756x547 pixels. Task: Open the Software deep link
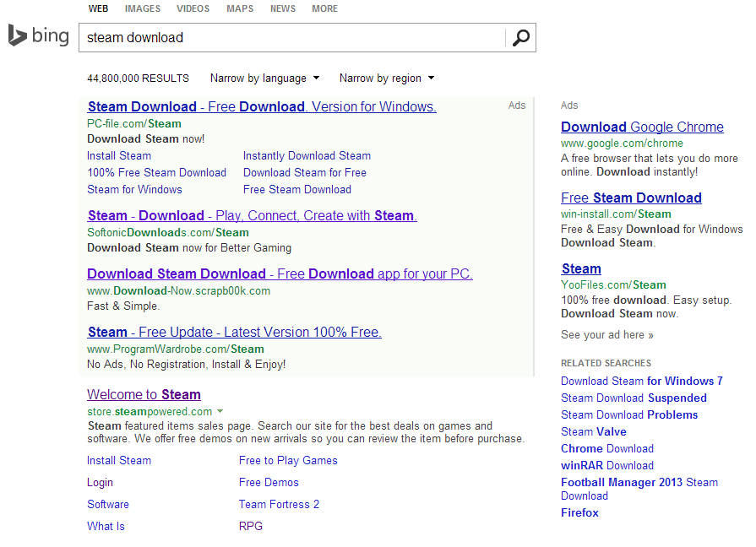pyautogui.click(x=108, y=505)
